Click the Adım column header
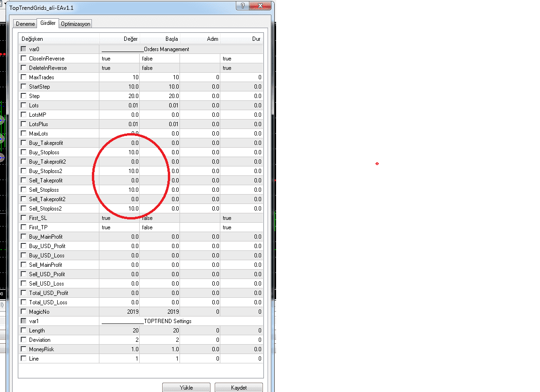Viewport: 540px width, 392px height. [x=200, y=39]
